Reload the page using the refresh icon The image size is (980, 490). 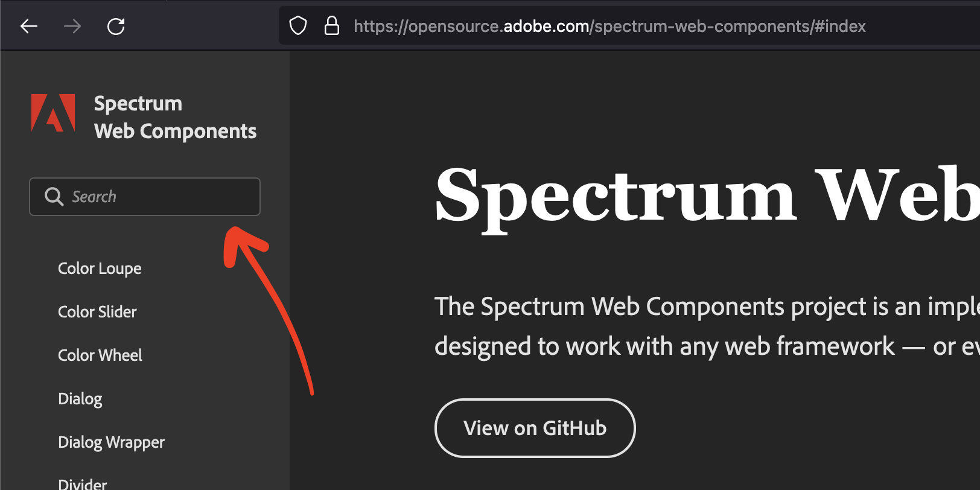116,26
